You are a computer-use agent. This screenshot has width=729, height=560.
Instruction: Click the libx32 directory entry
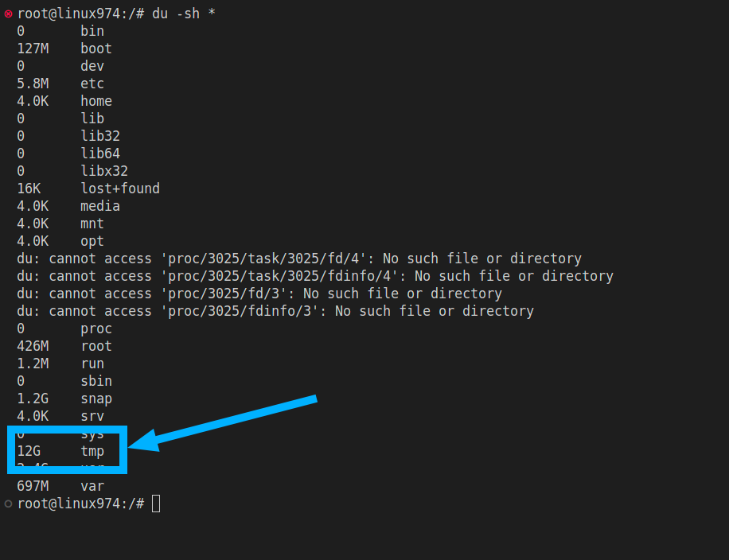click(x=104, y=171)
